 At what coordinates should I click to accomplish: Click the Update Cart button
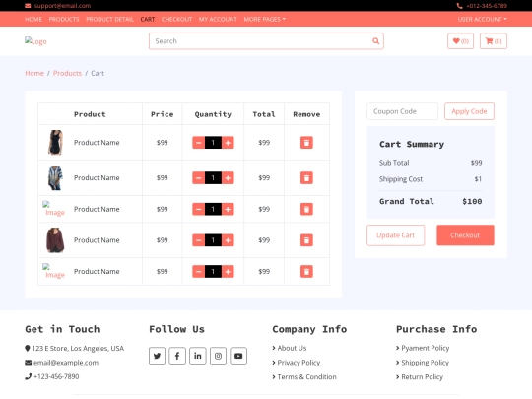396,235
